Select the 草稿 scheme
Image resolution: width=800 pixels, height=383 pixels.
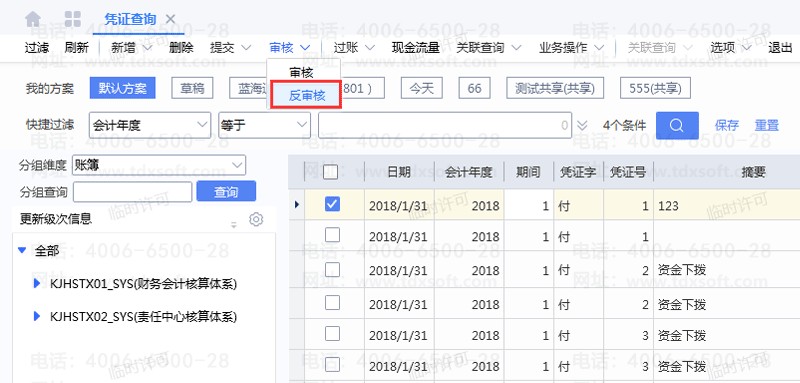[192, 88]
